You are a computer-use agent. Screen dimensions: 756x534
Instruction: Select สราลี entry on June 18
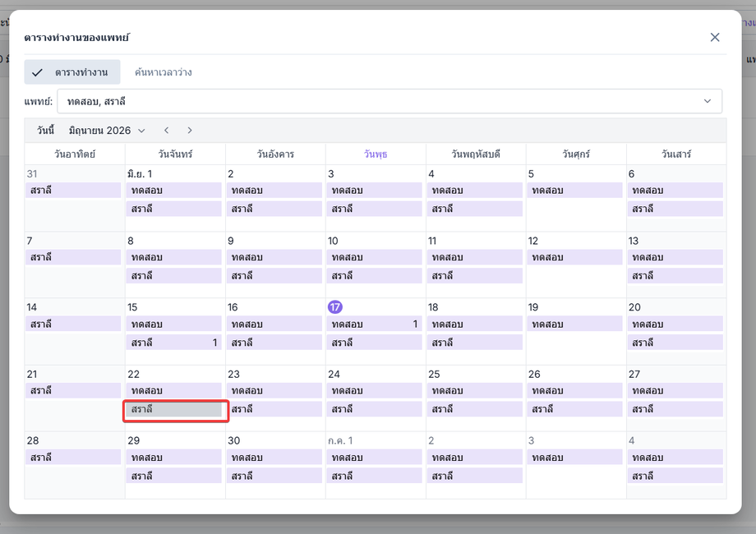click(474, 343)
